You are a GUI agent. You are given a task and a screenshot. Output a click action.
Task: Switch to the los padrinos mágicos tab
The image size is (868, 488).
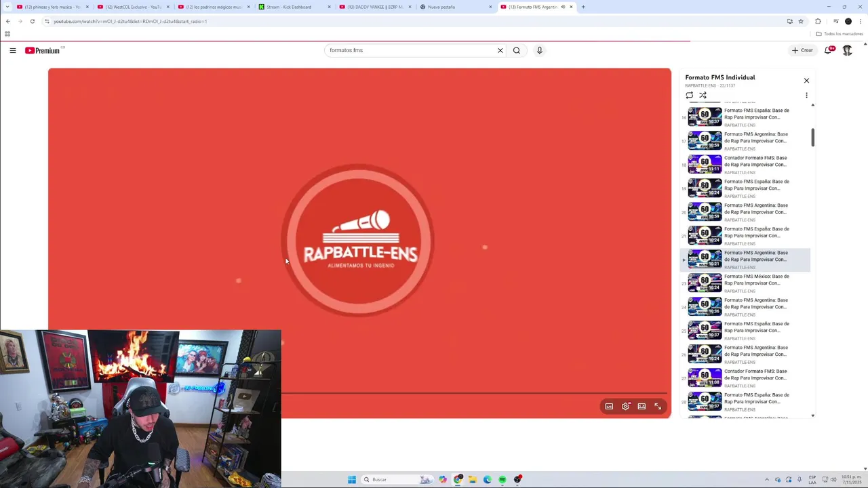click(x=213, y=7)
